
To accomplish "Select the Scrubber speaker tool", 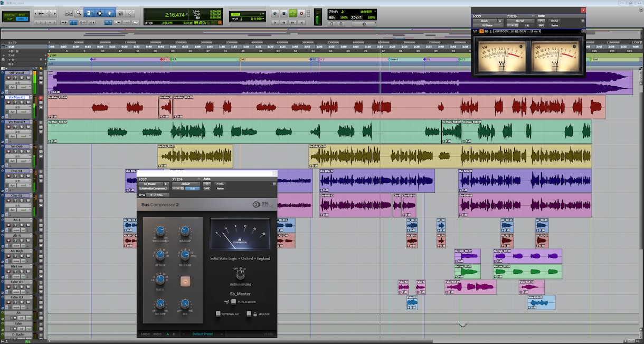I will (x=121, y=13).
